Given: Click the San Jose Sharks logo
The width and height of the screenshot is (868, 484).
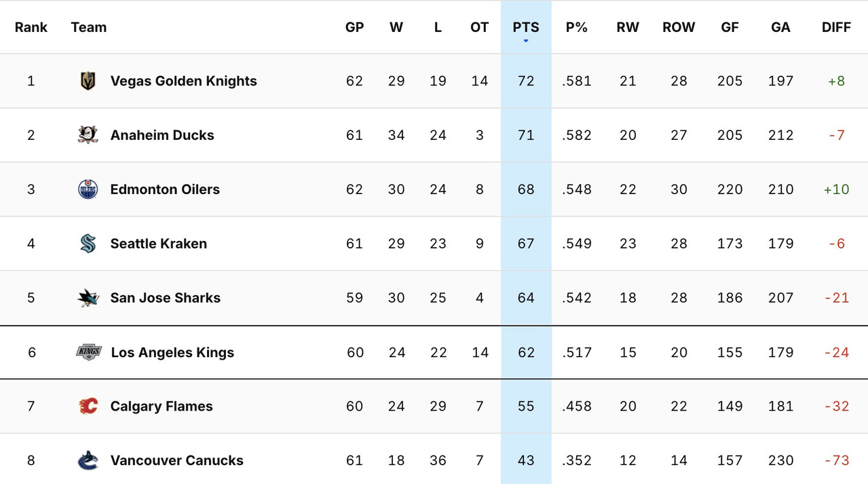Looking at the screenshot, I should (x=88, y=297).
